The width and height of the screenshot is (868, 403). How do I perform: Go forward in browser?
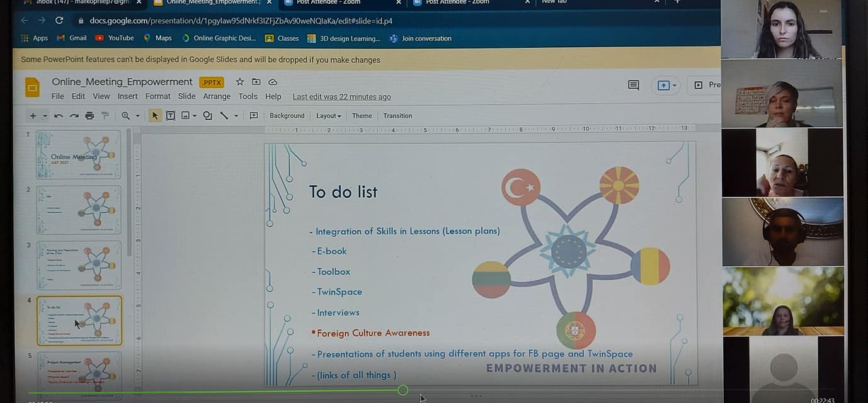point(42,20)
